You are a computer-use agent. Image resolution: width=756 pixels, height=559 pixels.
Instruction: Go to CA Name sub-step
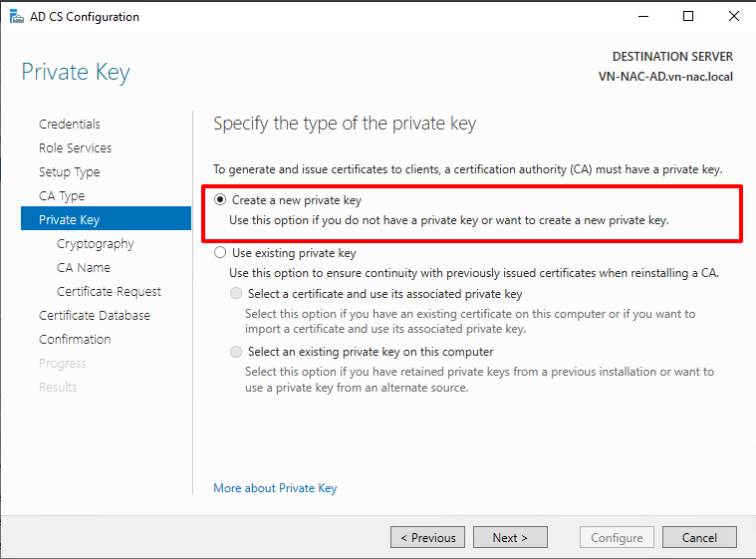(x=84, y=267)
